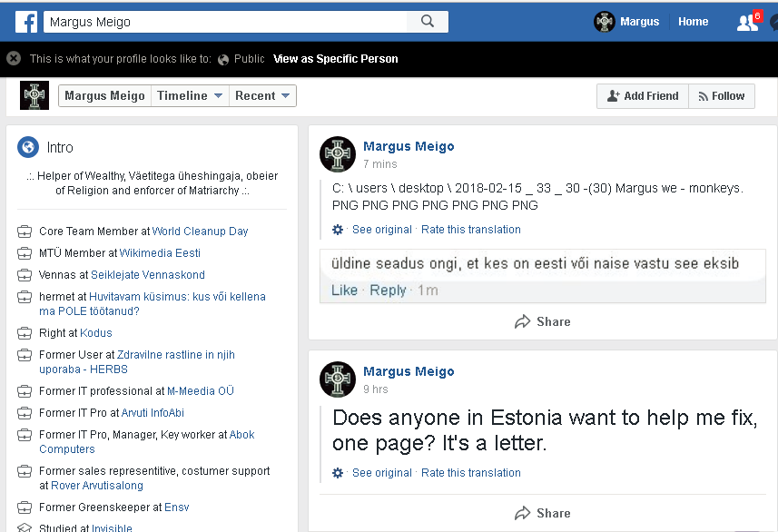Click the 9 hrs timestamp

click(x=376, y=389)
